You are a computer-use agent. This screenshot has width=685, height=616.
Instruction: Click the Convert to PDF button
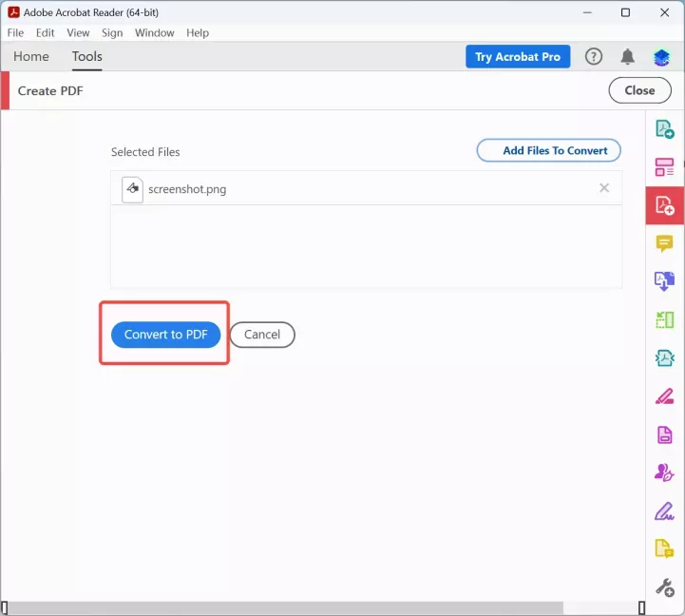165,335
